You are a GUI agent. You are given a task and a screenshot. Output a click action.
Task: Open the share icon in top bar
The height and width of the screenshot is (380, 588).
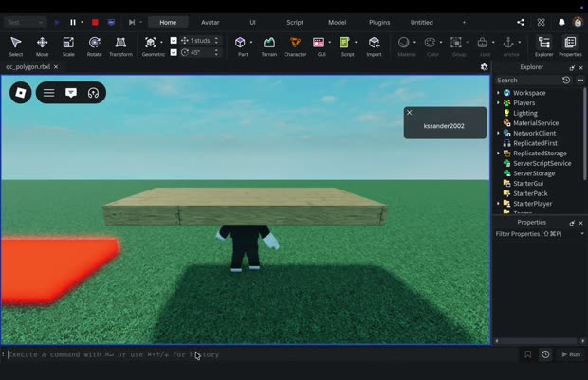click(521, 22)
